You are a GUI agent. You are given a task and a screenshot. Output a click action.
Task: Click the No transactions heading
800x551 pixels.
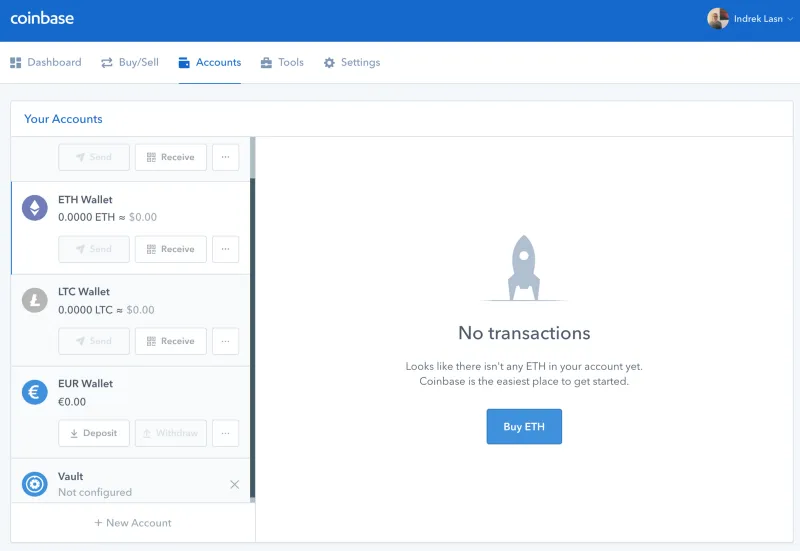click(x=524, y=333)
